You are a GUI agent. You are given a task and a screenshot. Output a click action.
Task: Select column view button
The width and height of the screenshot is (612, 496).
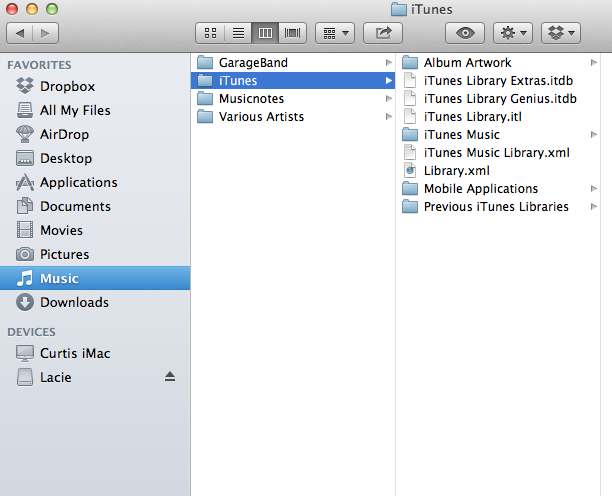265,33
